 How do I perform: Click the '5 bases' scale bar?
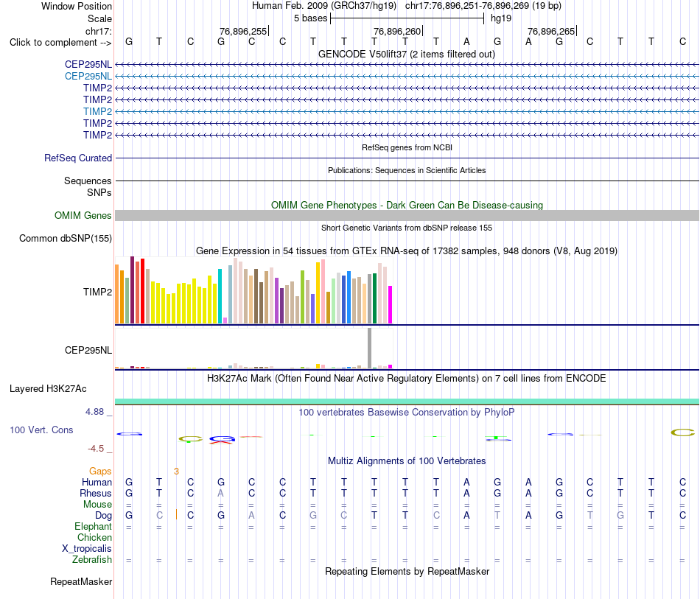tap(407, 18)
